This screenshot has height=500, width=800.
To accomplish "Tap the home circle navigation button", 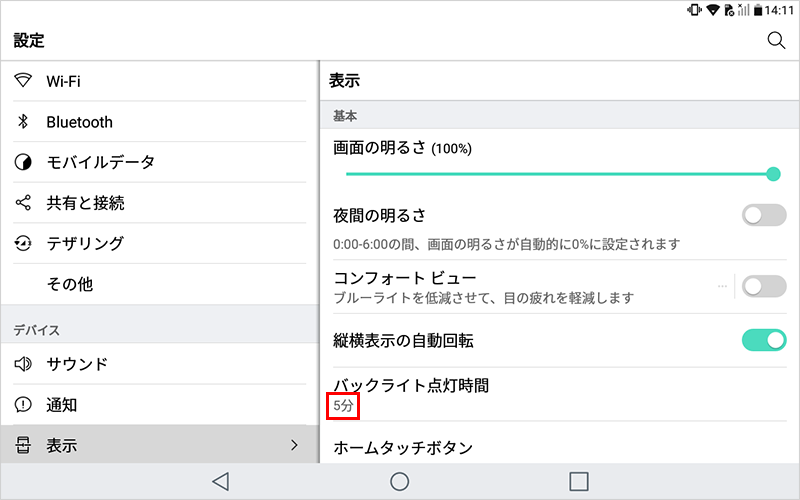I will (x=399, y=481).
